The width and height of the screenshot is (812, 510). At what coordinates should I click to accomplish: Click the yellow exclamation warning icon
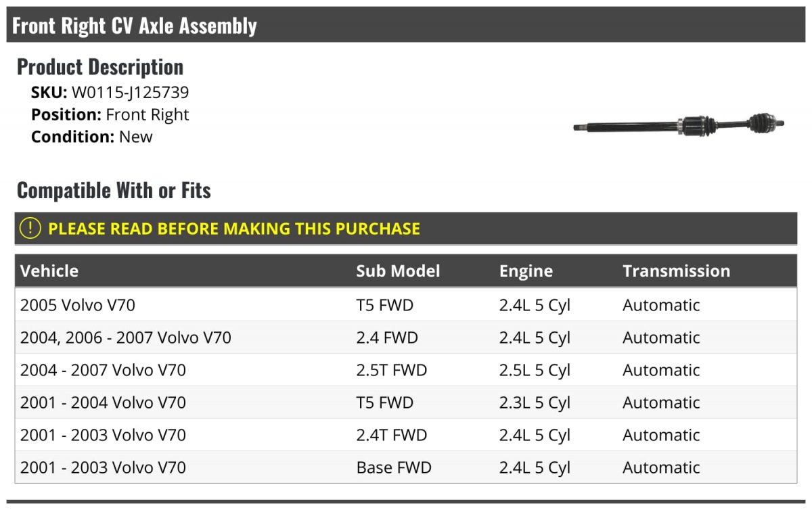click(30, 229)
